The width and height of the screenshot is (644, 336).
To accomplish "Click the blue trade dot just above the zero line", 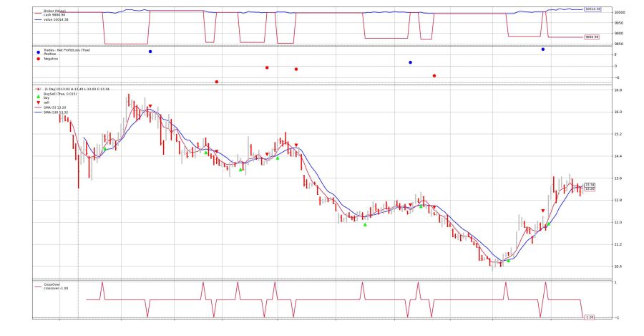I will coord(410,62).
